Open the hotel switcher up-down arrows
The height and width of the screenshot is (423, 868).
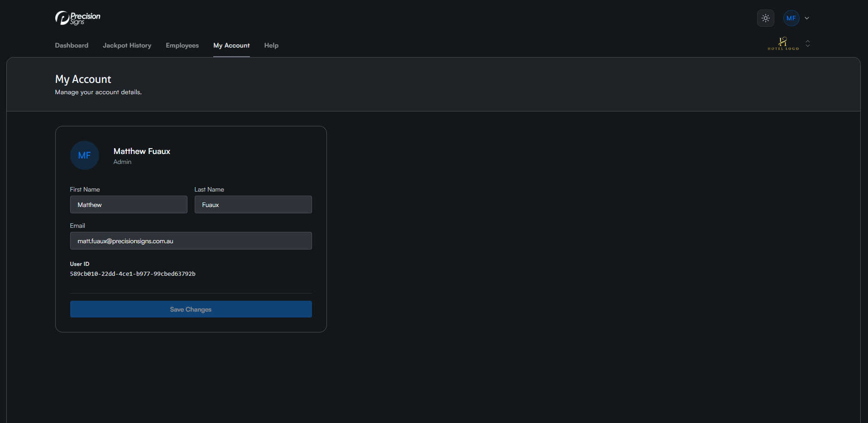click(808, 44)
